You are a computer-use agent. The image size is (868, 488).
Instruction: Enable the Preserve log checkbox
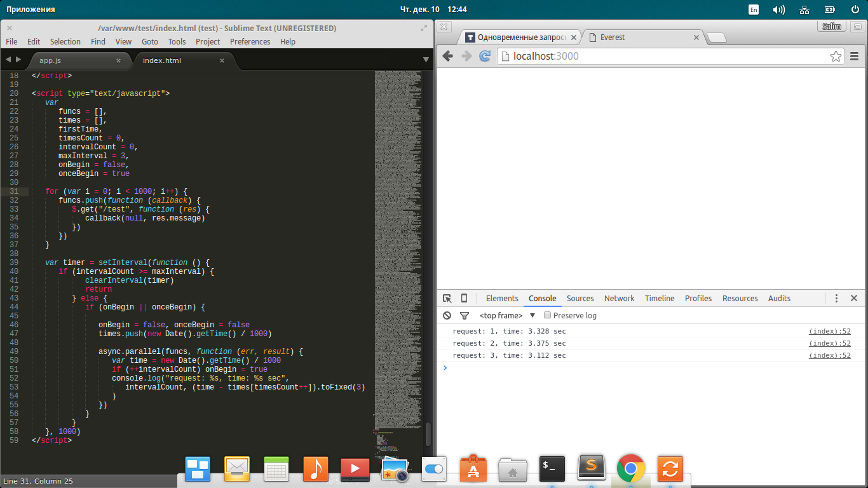click(x=547, y=315)
